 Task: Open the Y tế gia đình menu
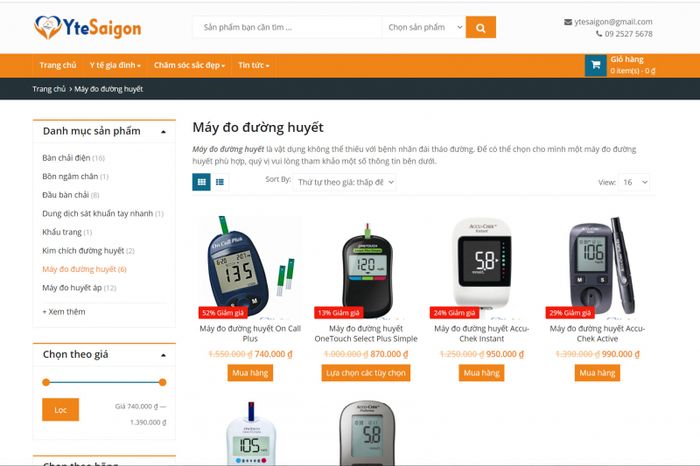coord(115,65)
